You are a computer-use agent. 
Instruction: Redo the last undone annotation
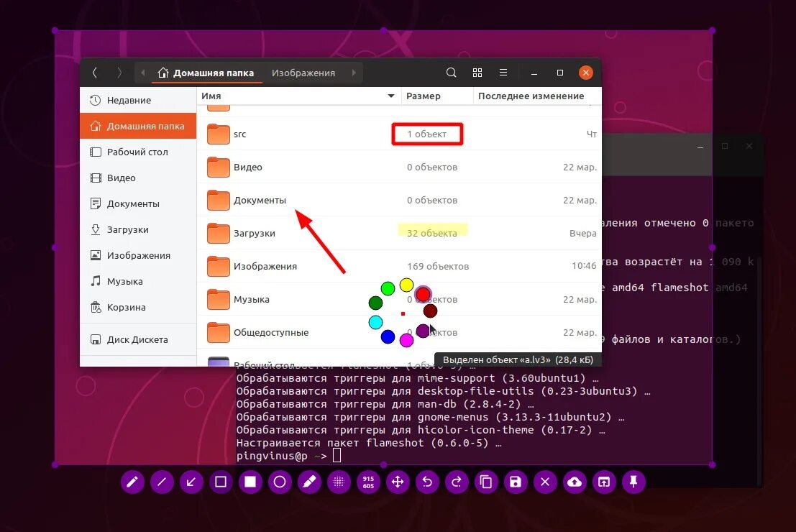point(457,482)
